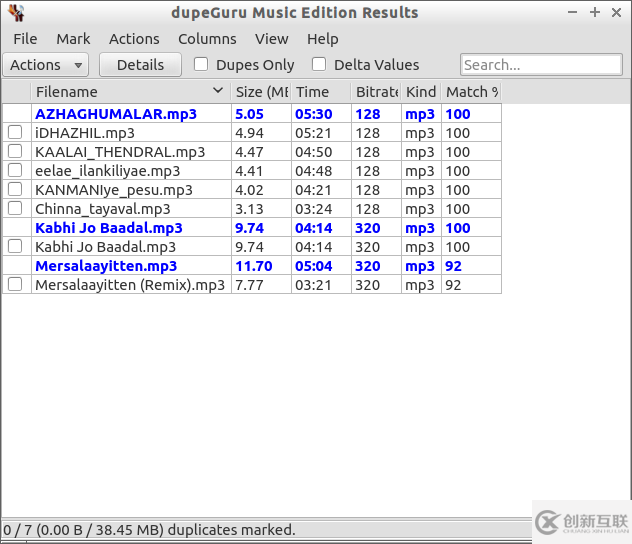Click the 5.05 size value

pos(249,114)
